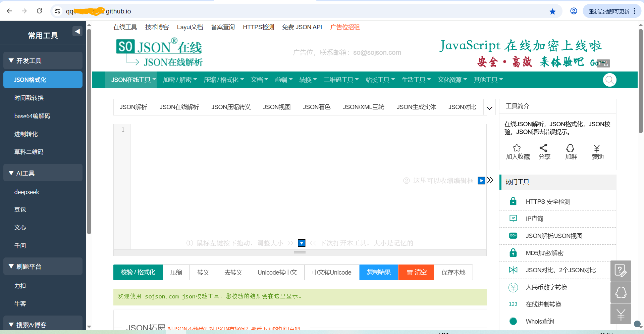Click the 加入收藏 star icon
Viewport: 644px width, 334px height.
coord(517,148)
